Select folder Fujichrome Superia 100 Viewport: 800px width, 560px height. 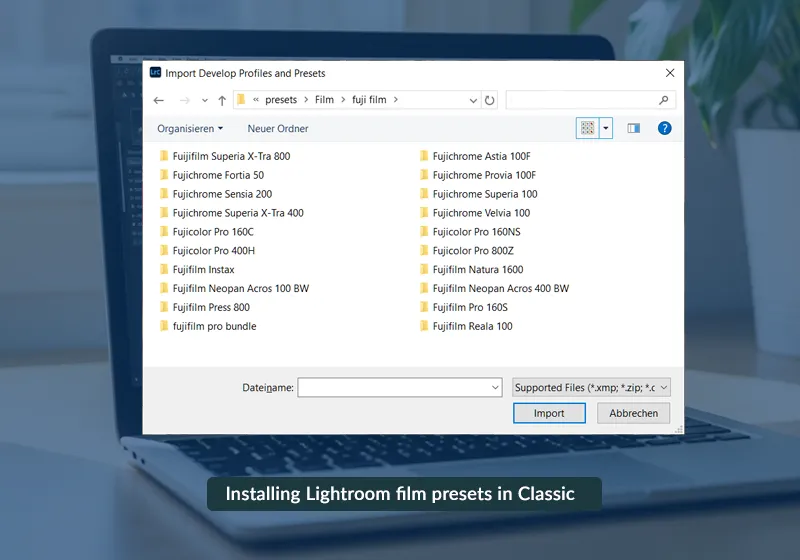(x=479, y=194)
